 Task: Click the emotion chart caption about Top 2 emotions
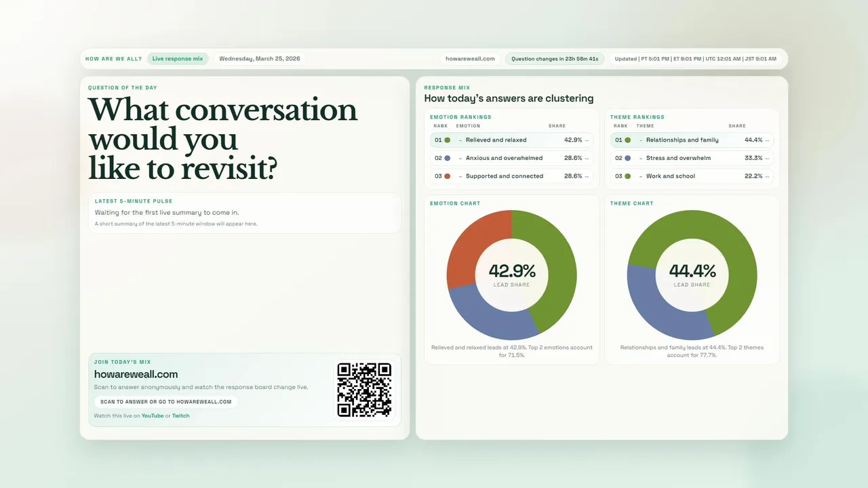(512, 351)
